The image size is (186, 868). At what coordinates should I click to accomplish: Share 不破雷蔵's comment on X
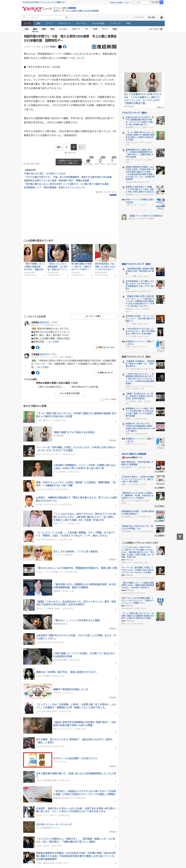point(33,373)
